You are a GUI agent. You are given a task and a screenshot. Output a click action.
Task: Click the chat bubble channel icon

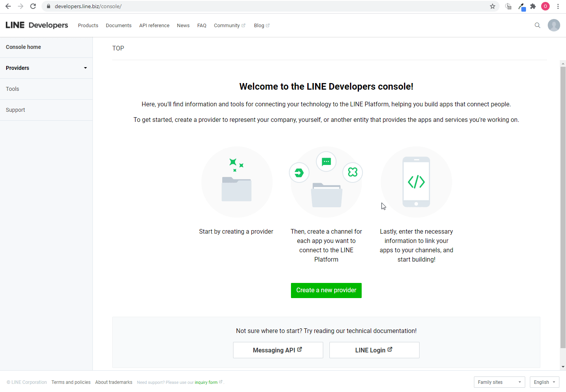coord(326,161)
